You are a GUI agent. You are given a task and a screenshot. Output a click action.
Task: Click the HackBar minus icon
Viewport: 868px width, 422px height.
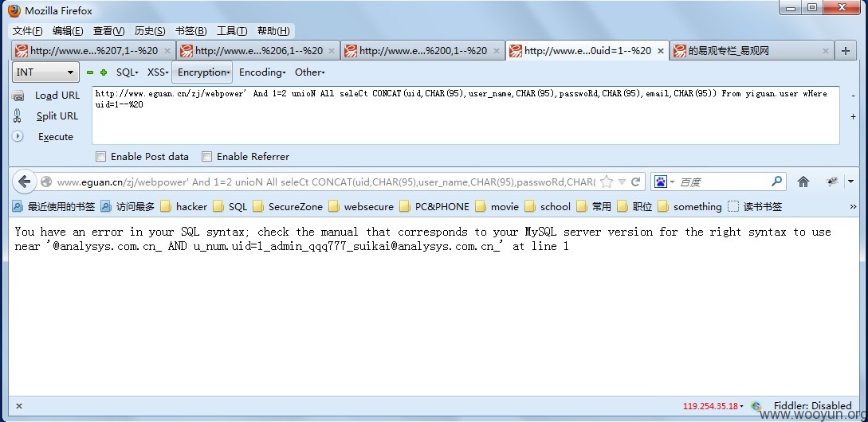[x=90, y=72]
